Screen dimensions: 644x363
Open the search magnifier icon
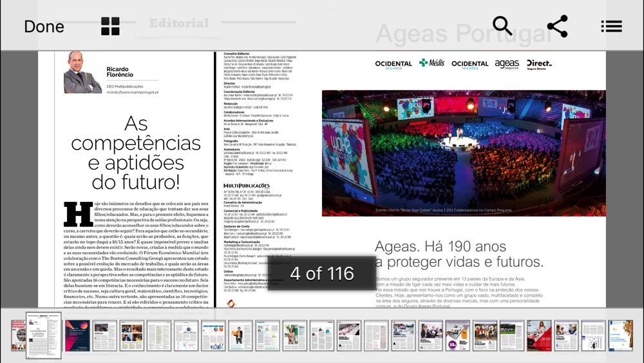point(502,26)
